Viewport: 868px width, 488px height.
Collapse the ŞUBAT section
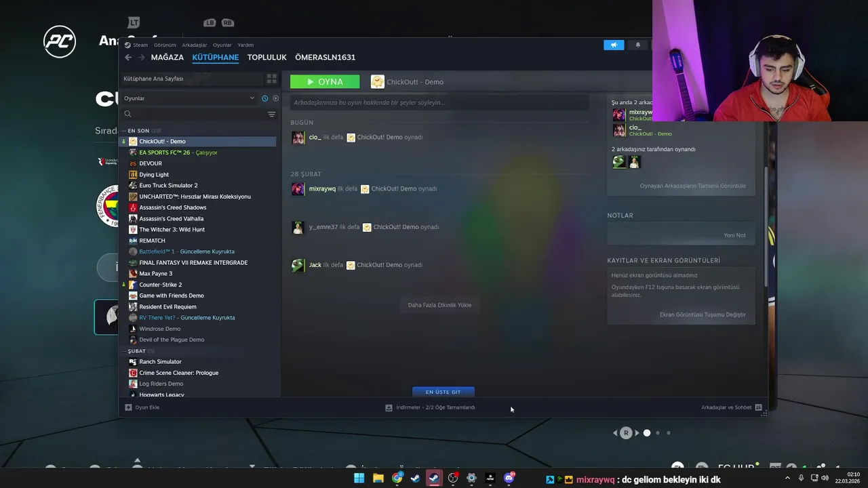click(124, 351)
